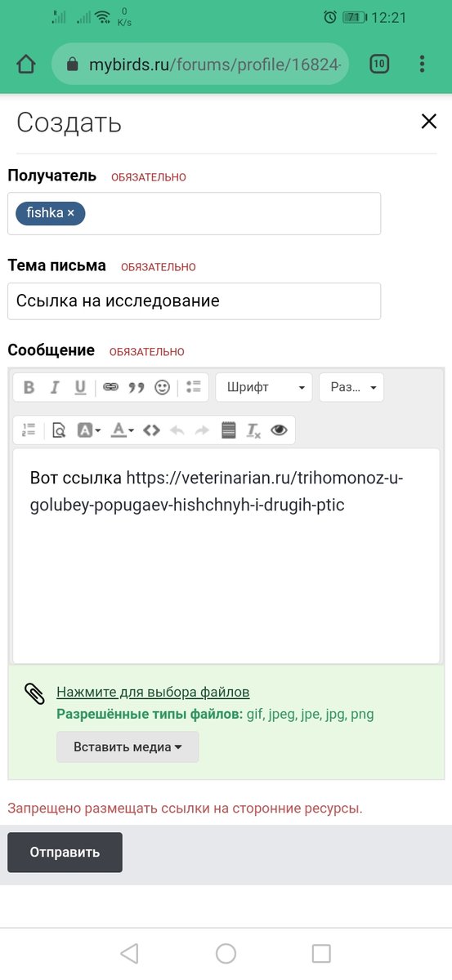
Task: Open the browser tabs counter
Action: point(378,65)
